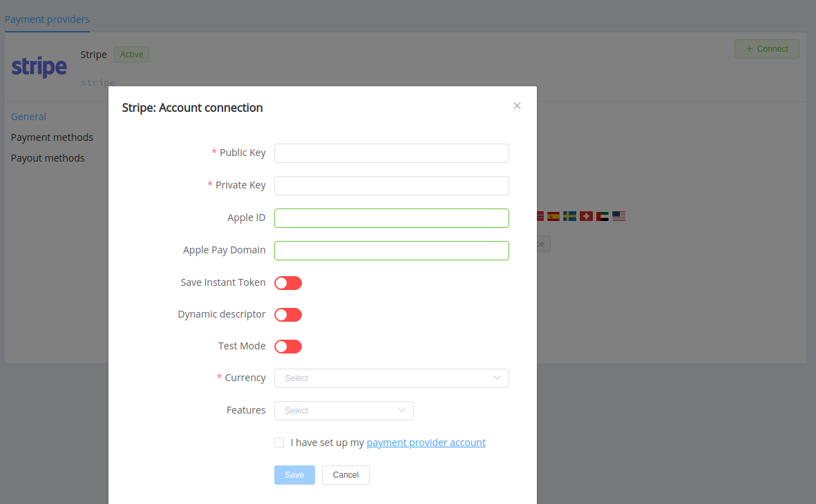The width and height of the screenshot is (816, 504).
Task: Click the monospace 'stripe' identifier text
Action: (98, 82)
